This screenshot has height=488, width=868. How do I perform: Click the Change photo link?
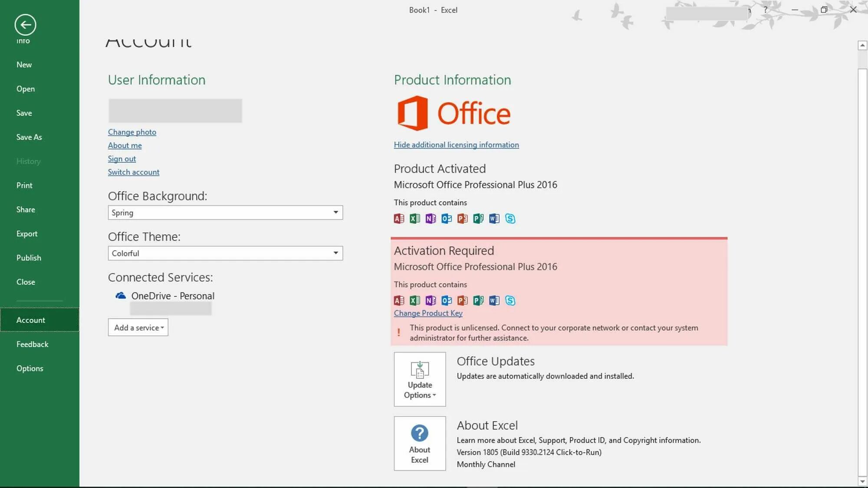tap(132, 132)
